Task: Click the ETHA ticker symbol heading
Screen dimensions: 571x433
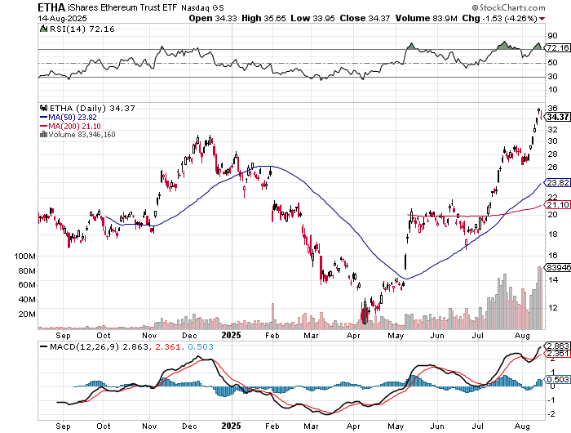Action: pyautogui.click(x=52, y=7)
